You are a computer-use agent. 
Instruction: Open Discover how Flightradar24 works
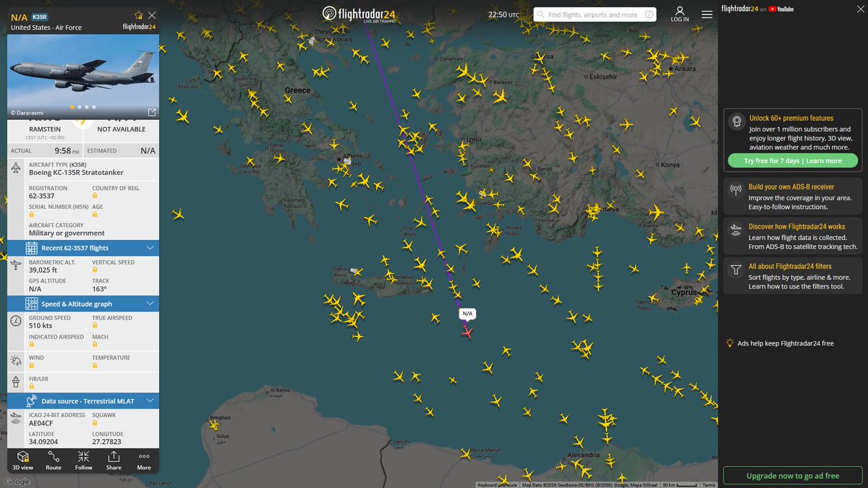coord(796,226)
